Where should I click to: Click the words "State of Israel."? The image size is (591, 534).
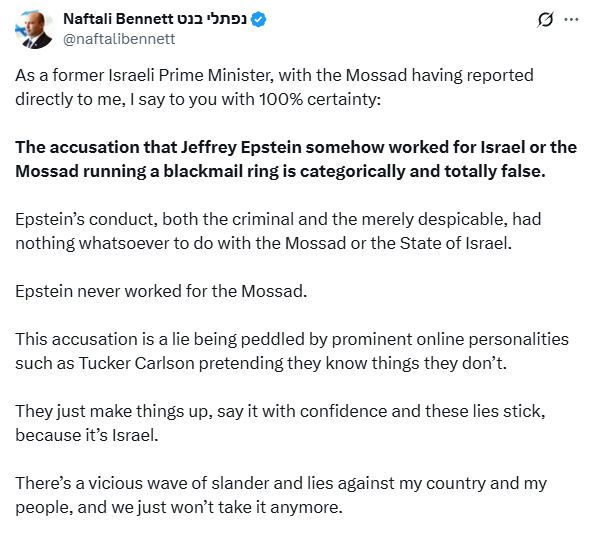coord(456,243)
